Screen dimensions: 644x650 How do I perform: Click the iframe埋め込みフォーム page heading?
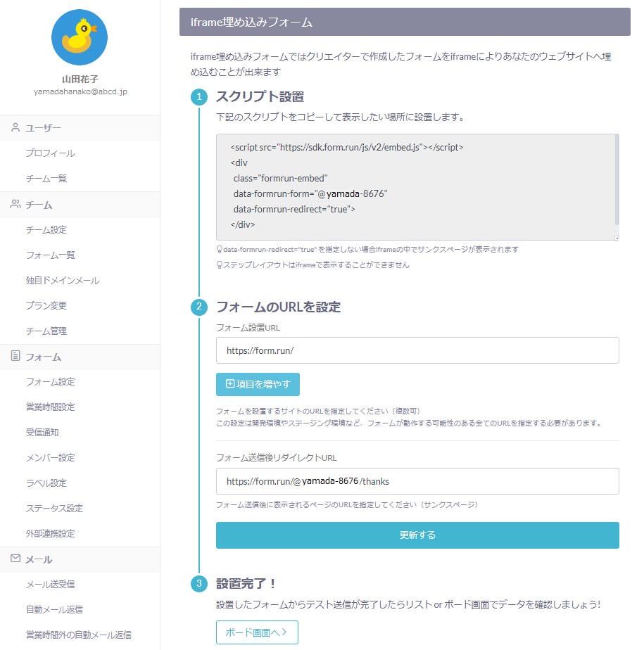click(x=251, y=22)
